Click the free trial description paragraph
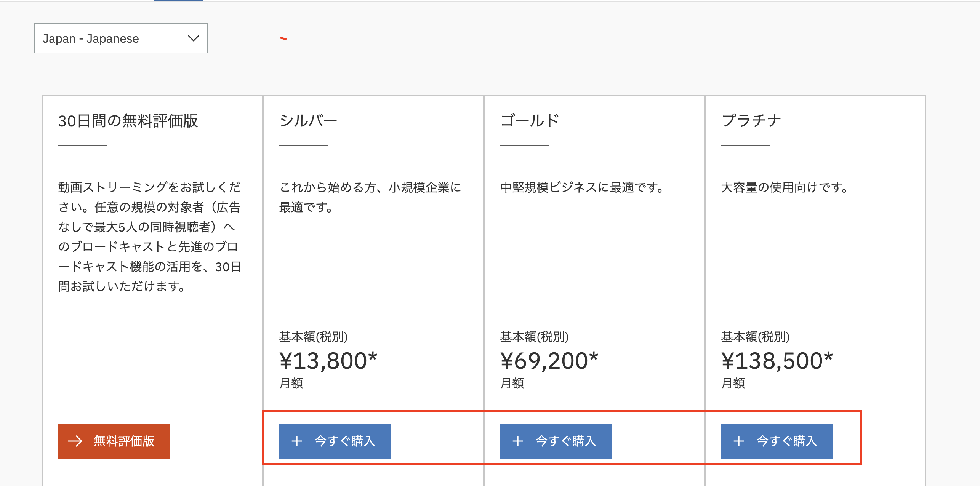980x486 pixels. tap(149, 237)
